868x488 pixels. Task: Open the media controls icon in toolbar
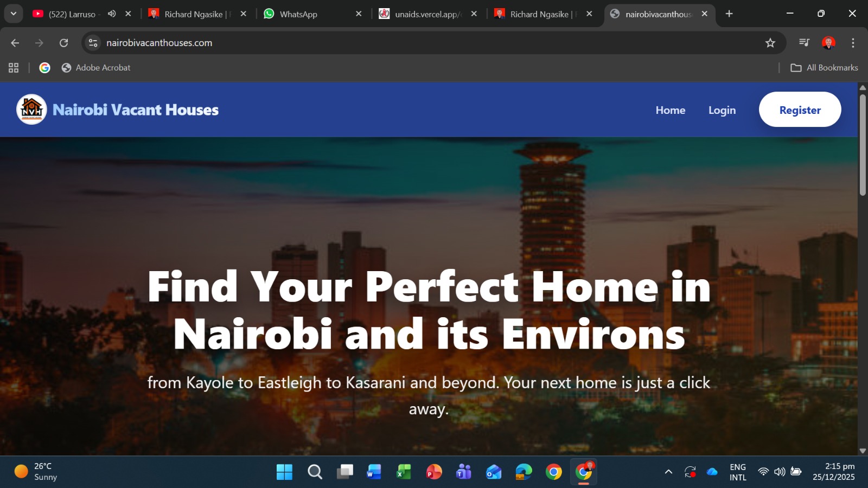pyautogui.click(x=804, y=43)
